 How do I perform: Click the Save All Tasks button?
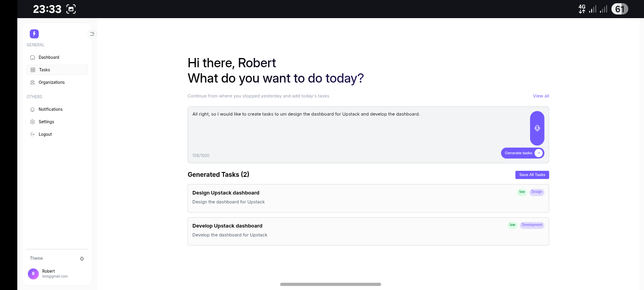click(x=532, y=175)
